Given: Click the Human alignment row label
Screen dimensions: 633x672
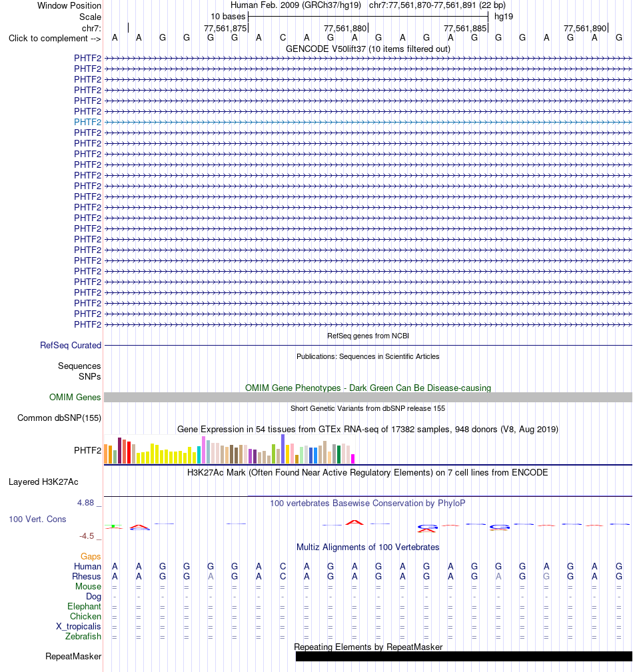Looking at the screenshot, I should coord(87,567).
